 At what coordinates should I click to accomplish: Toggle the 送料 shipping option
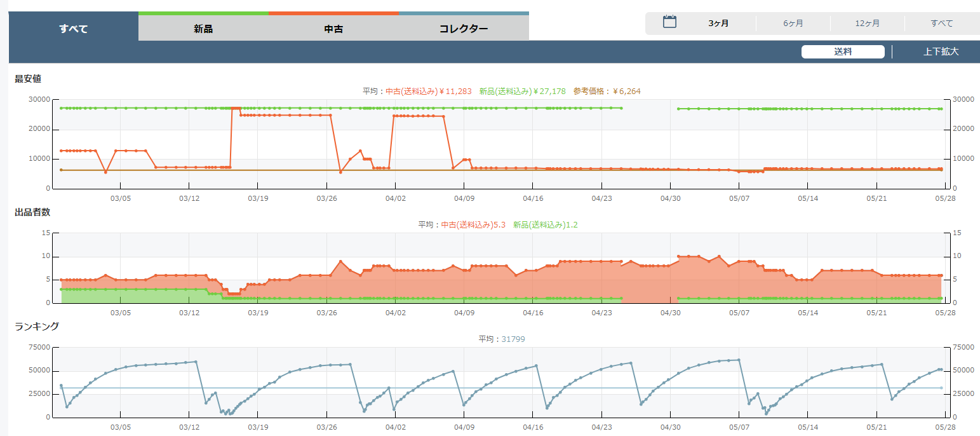click(842, 52)
